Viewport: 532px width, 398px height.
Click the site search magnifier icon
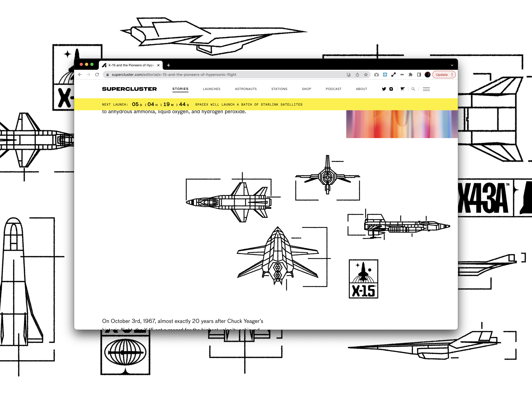pos(413,89)
